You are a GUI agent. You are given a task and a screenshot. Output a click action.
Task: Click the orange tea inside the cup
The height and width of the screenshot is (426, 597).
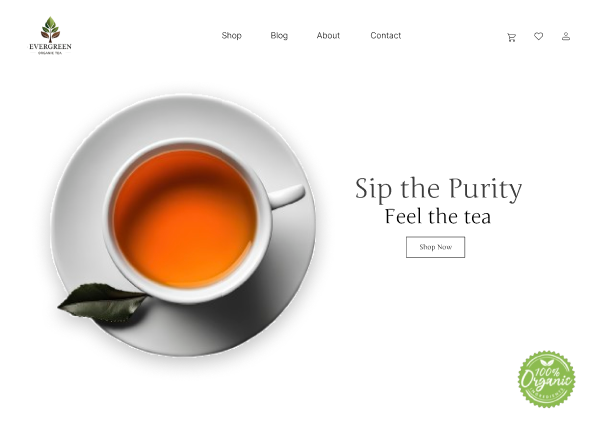[x=185, y=219]
